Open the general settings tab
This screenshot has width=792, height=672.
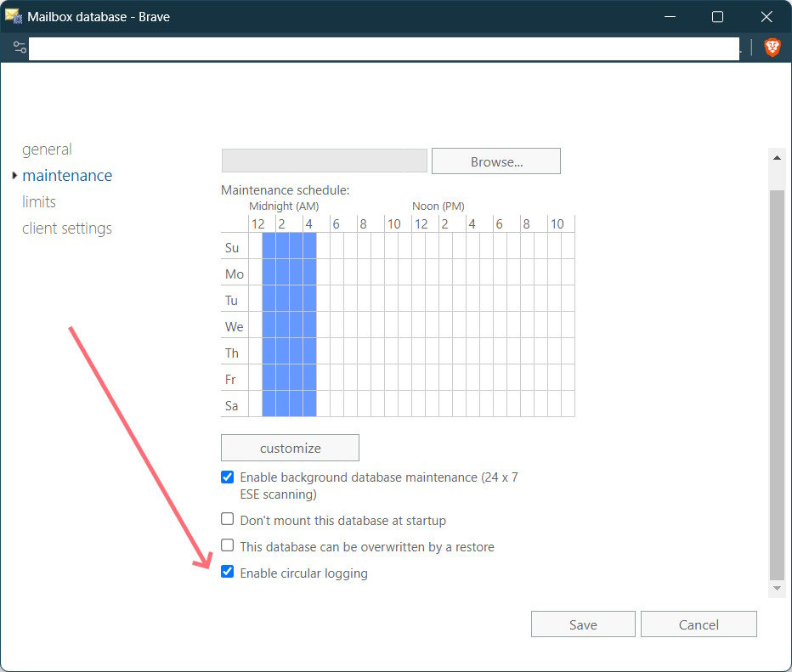47,150
